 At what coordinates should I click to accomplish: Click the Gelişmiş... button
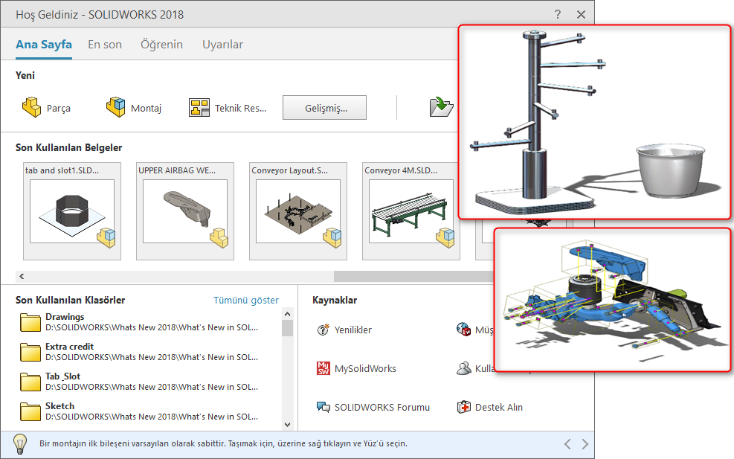[324, 108]
